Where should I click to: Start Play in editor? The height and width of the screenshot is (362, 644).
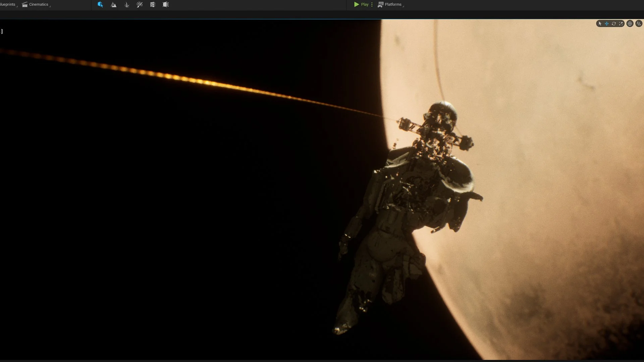coord(361,4)
